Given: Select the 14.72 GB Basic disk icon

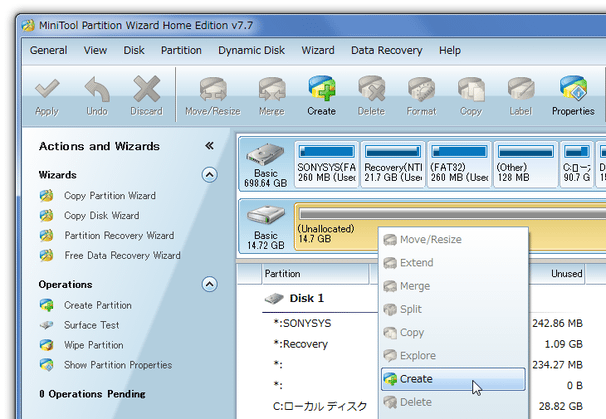Looking at the screenshot, I should tap(266, 215).
